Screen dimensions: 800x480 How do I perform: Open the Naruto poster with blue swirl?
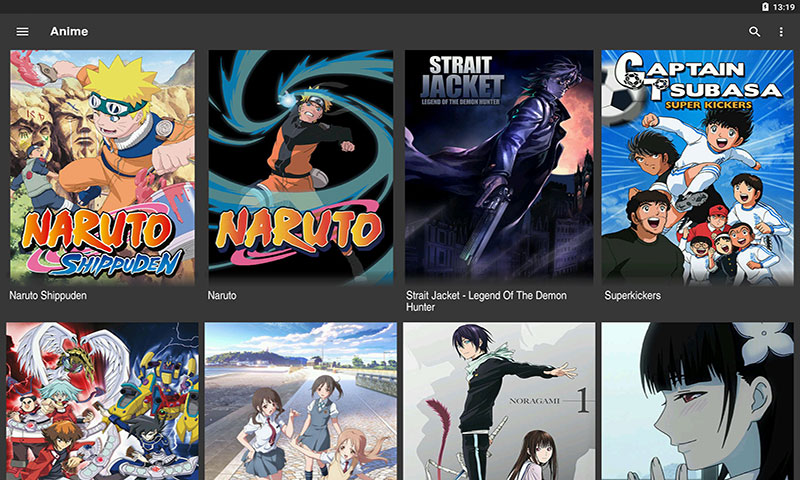[x=300, y=167]
